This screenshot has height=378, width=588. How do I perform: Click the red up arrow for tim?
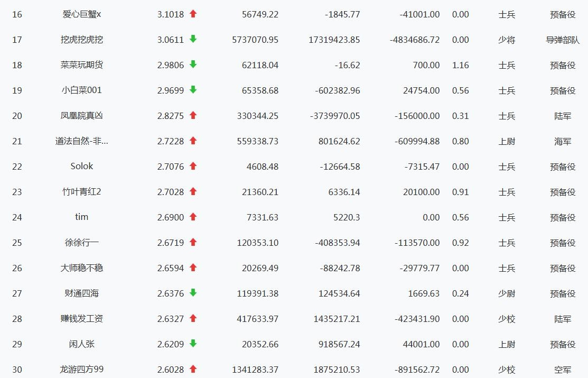point(193,217)
